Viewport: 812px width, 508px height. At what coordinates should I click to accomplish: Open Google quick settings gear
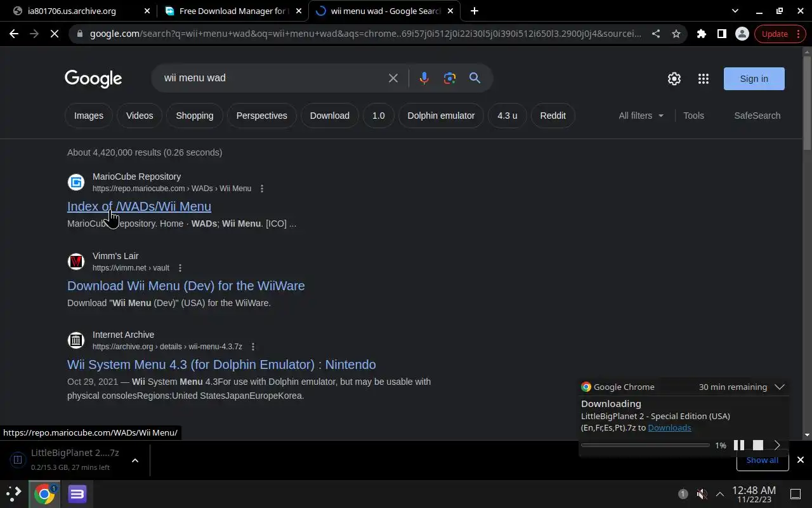click(x=674, y=79)
